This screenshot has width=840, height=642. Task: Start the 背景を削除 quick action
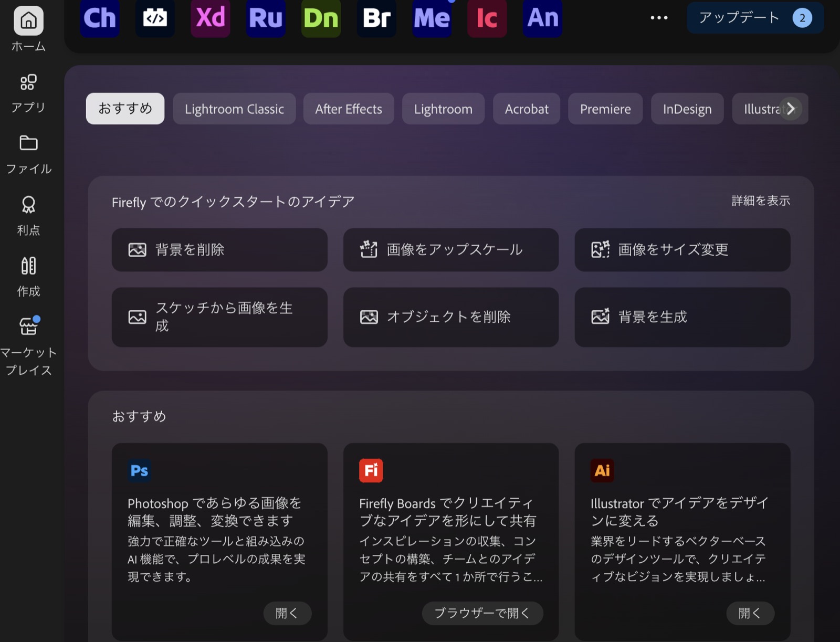tap(219, 250)
